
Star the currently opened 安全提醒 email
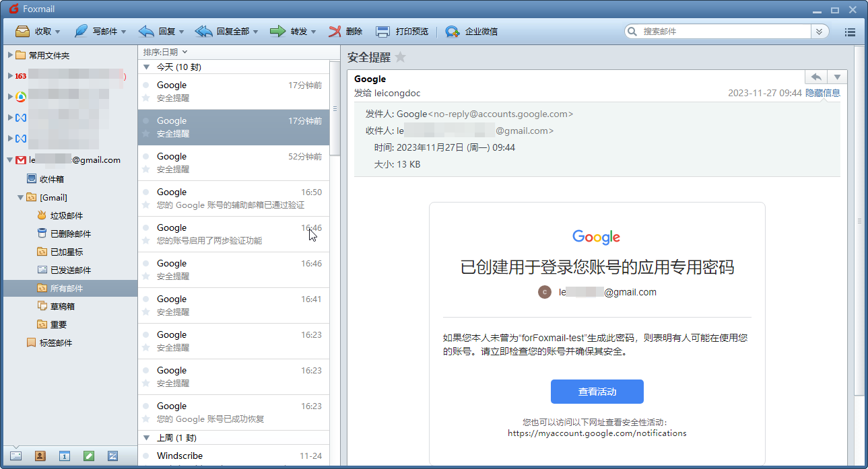(x=400, y=57)
